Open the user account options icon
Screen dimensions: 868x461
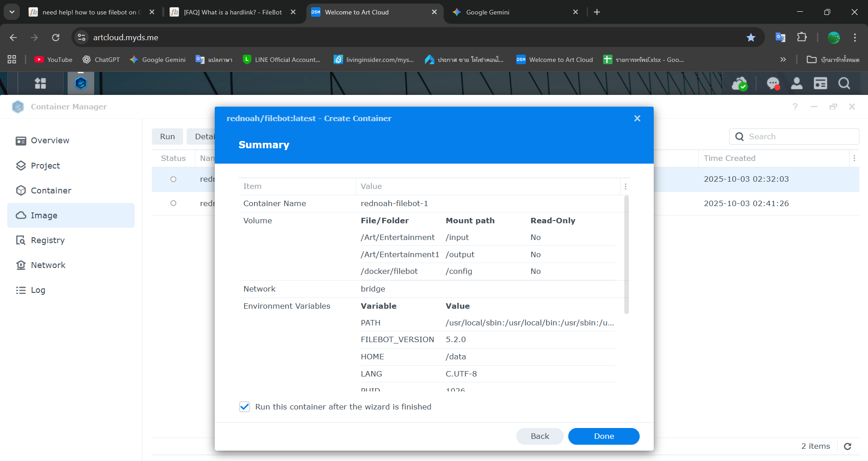click(x=797, y=84)
